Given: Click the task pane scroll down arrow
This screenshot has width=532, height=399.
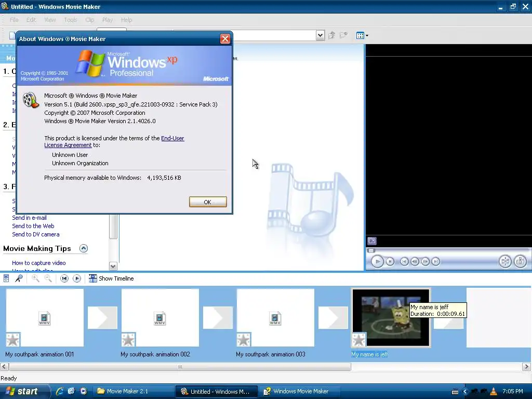Looking at the screenshot, I should pyautogui.click(x=113, y=266).
